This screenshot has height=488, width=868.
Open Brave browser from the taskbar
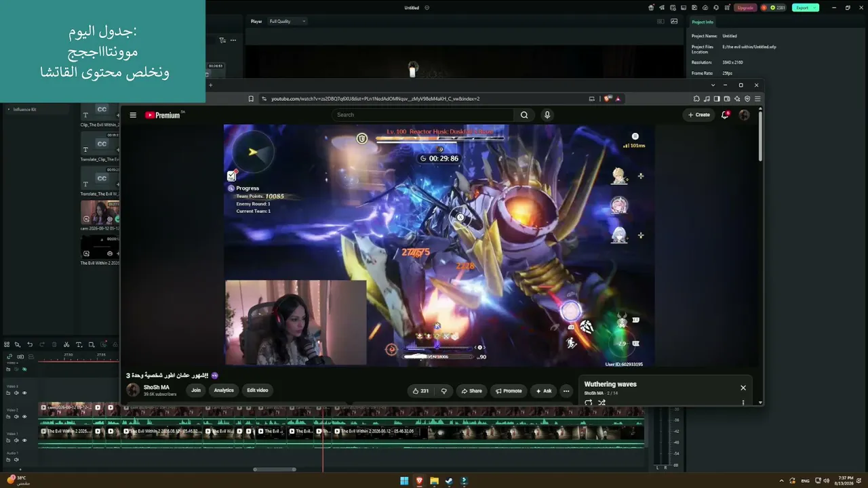[x=419, y=481]
